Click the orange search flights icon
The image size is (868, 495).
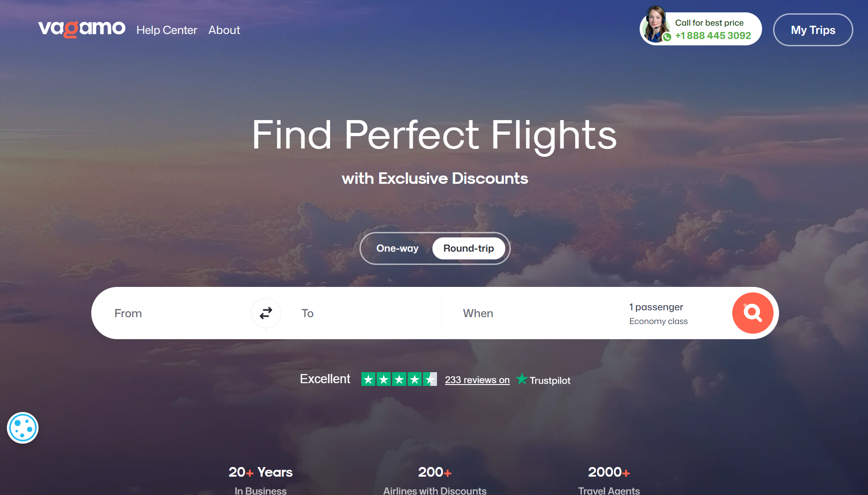tap(752, 313)
